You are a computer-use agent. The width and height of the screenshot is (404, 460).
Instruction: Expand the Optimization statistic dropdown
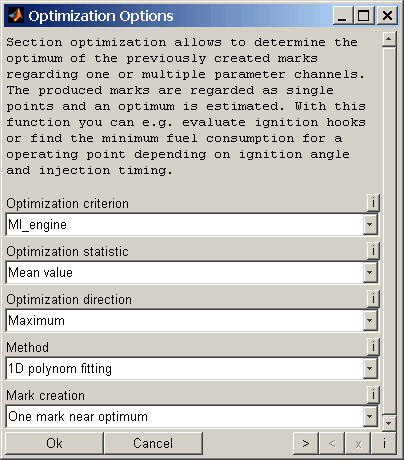tap(370, 272)
